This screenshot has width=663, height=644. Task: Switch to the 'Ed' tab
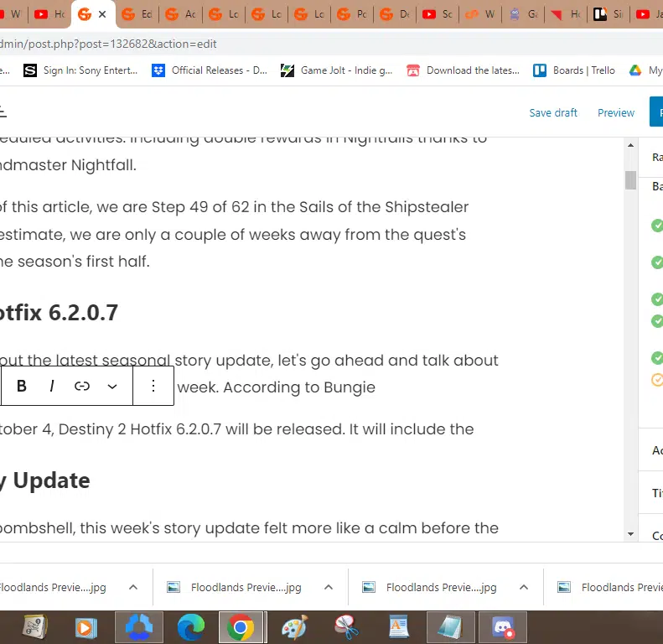(137, 14)
